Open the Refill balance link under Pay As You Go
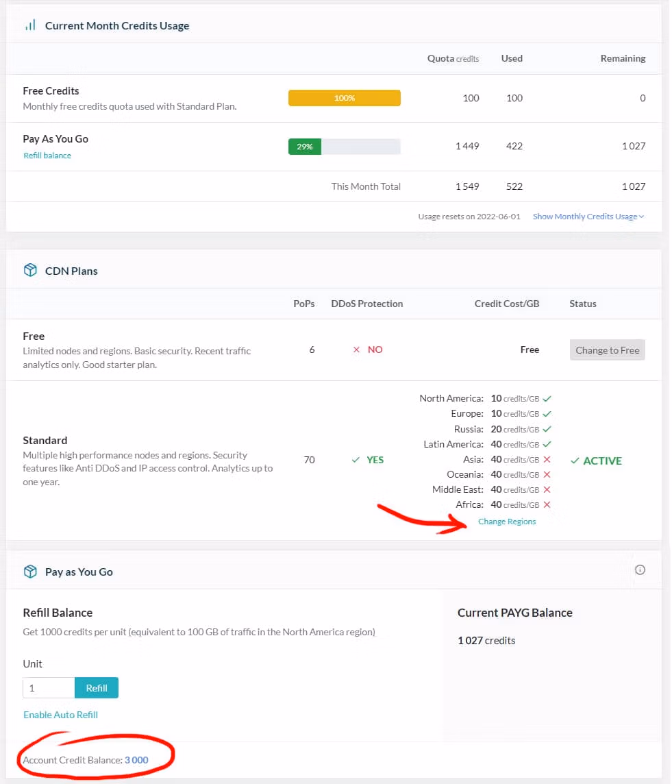 pos(47,156)
